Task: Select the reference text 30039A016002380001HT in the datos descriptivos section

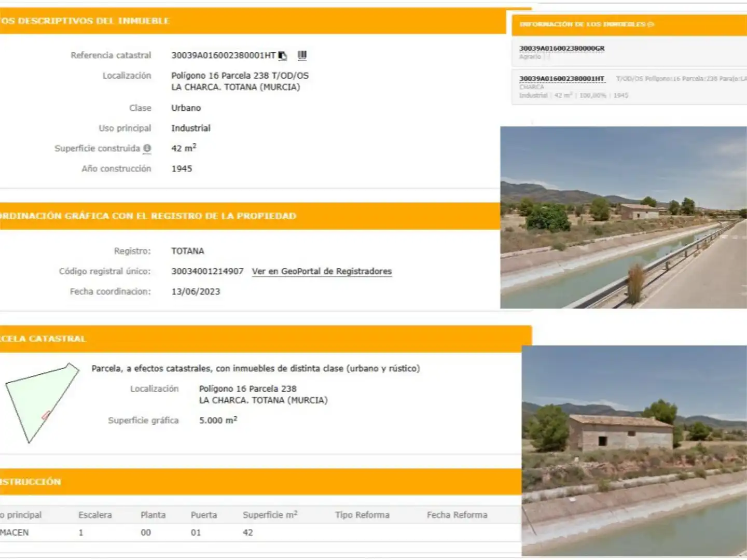Action: tap(224, 55)
